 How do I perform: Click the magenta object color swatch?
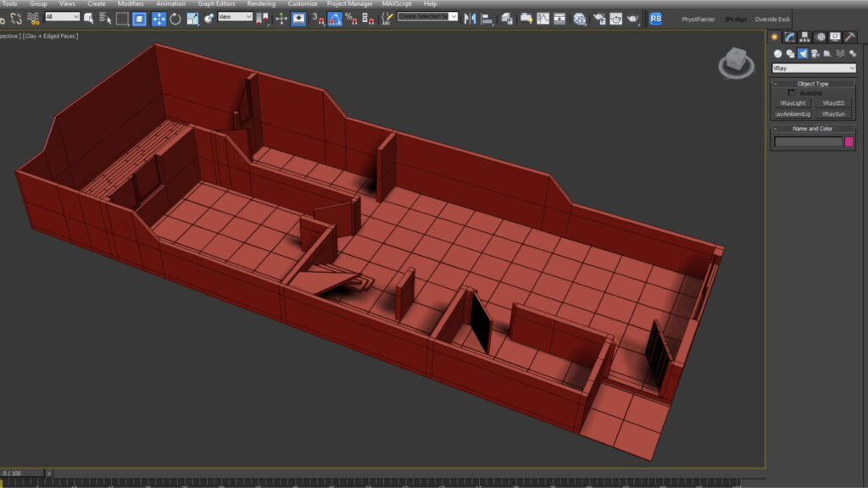pos(849,142)
